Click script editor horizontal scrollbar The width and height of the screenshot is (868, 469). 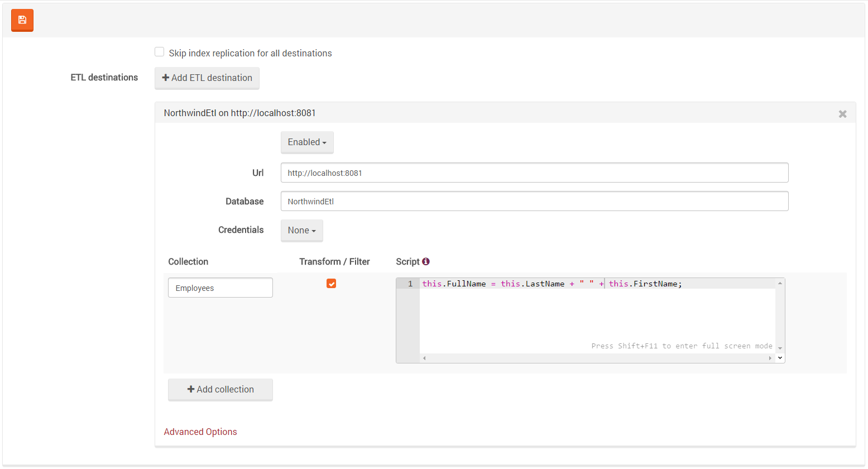point(597,358)
